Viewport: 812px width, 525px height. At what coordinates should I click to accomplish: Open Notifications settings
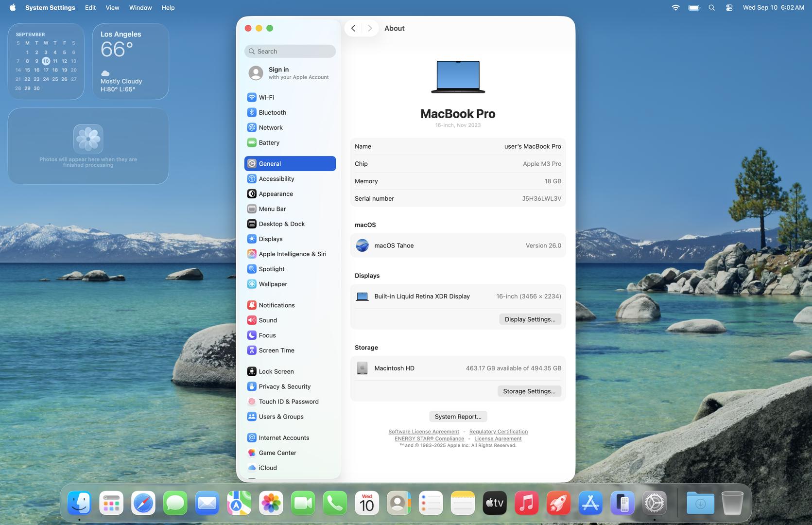pyautogui.click(x=290, y=305)
